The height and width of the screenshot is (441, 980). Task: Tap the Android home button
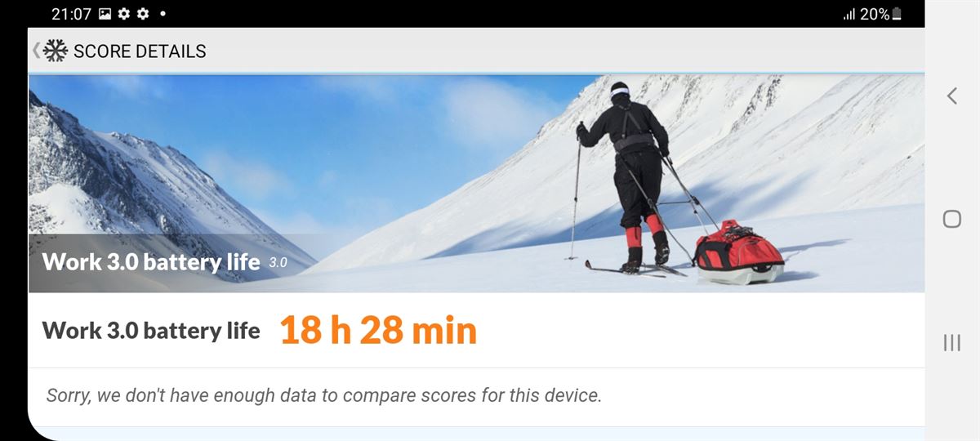pos(951,219)
